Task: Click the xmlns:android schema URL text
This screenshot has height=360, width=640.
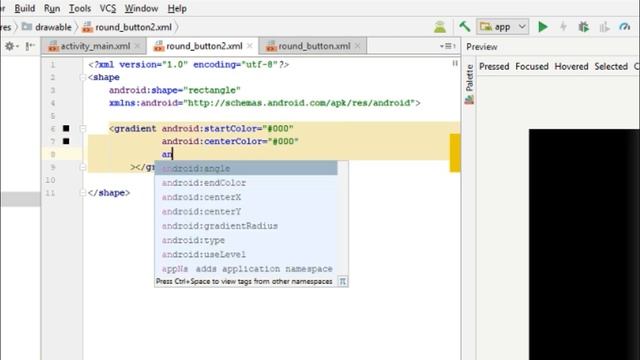Action: point(299,103)
